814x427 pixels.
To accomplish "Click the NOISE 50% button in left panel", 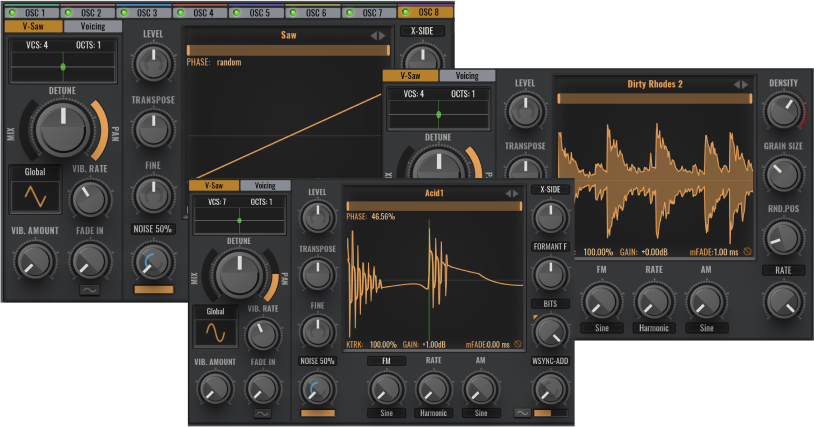I will coord(152,229).
